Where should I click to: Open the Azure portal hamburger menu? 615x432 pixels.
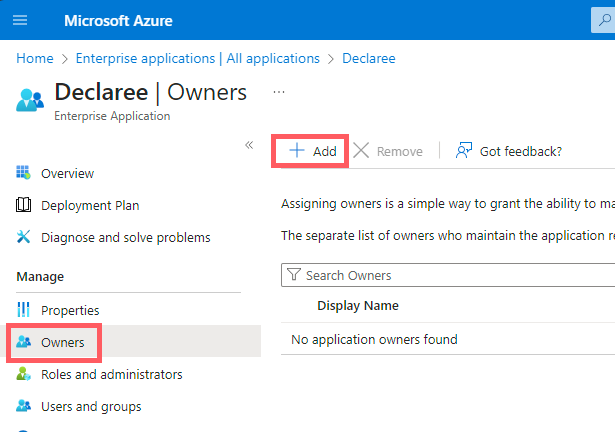tap(21, 20)
